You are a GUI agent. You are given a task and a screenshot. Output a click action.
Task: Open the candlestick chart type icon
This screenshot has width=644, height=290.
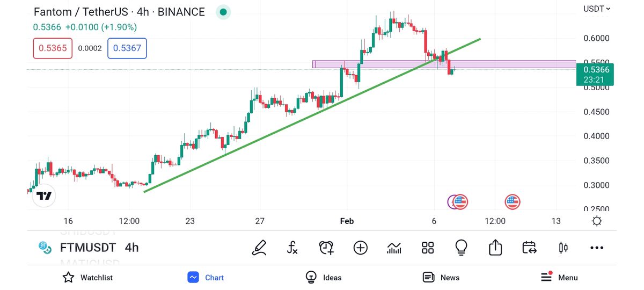563,248
